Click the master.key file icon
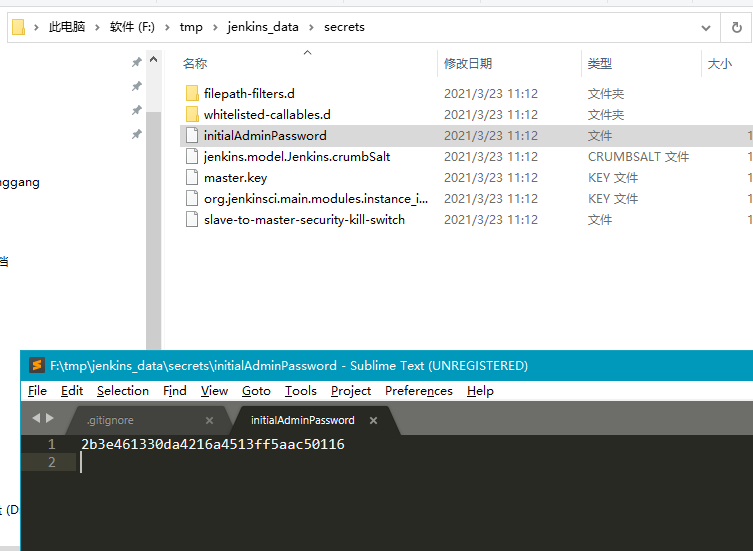The height and width of the screenshot is (551, 753). point(192,178)
